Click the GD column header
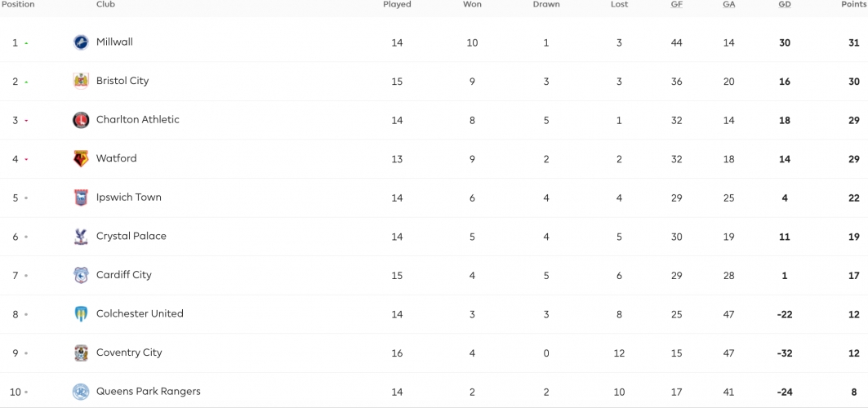Screen dimensions: 868x408 785,4
